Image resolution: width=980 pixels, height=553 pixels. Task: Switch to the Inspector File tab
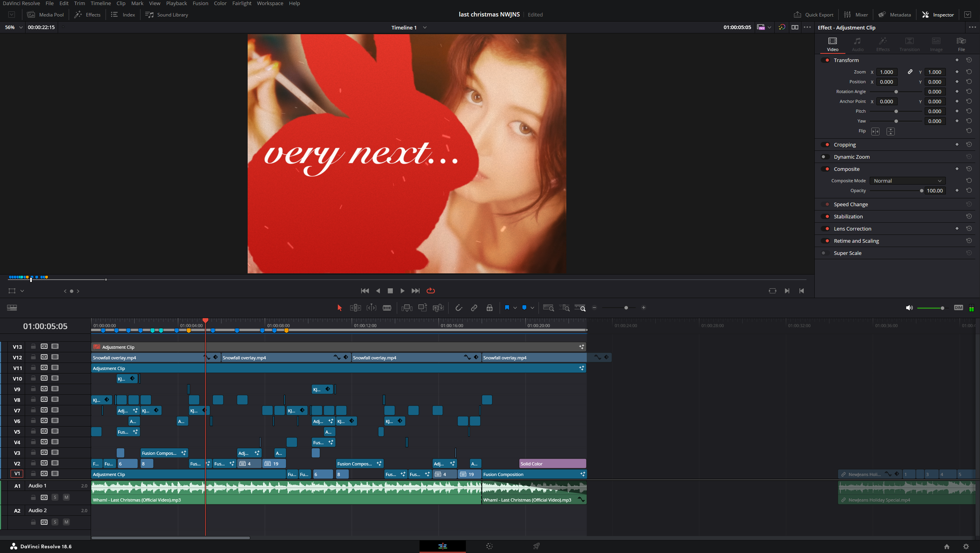[x=961, y=44]
